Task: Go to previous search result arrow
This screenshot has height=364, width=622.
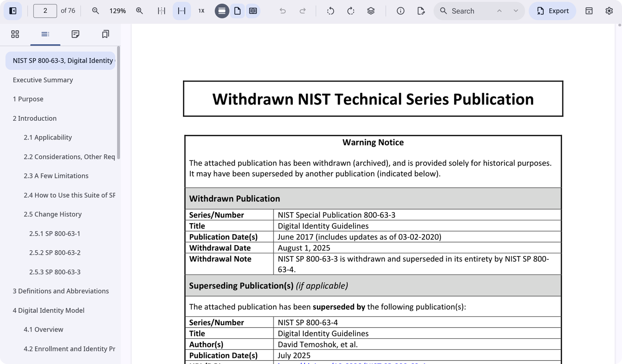Action: tap(499, 11)
